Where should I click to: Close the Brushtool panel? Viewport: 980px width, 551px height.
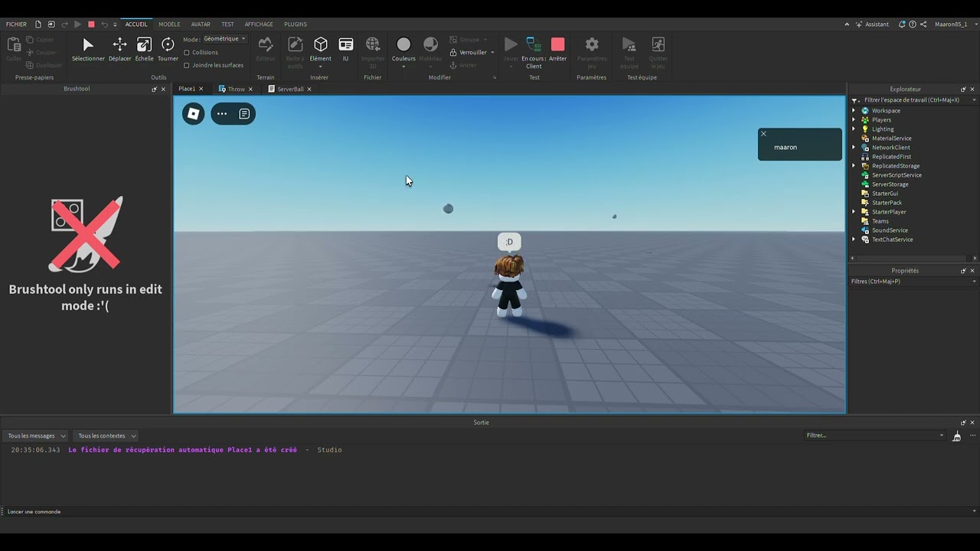click(163, 90)
